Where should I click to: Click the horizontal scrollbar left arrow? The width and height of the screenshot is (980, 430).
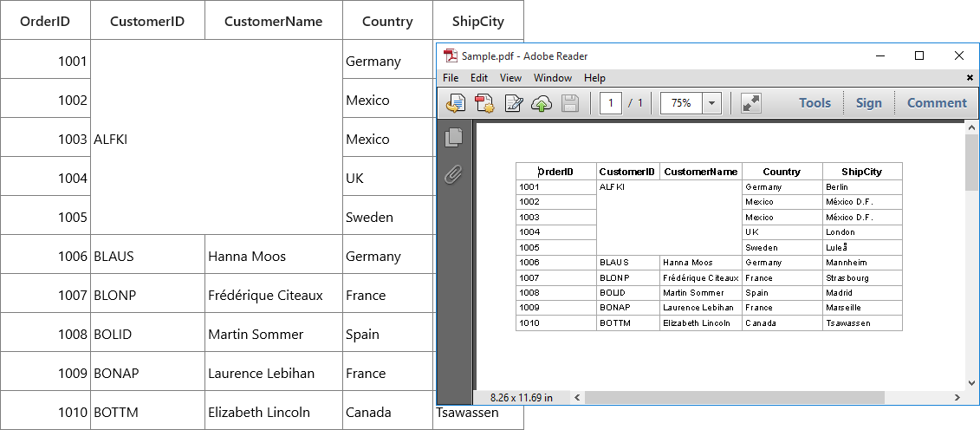point(577,398)
